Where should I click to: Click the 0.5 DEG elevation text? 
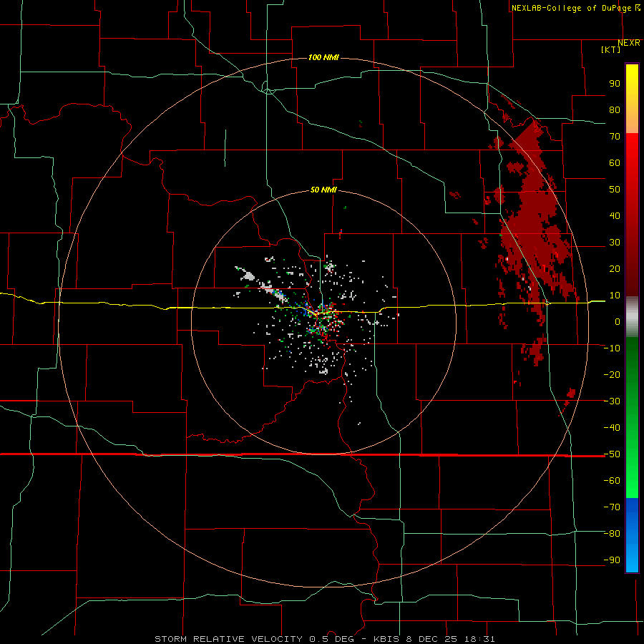[331, 639]
